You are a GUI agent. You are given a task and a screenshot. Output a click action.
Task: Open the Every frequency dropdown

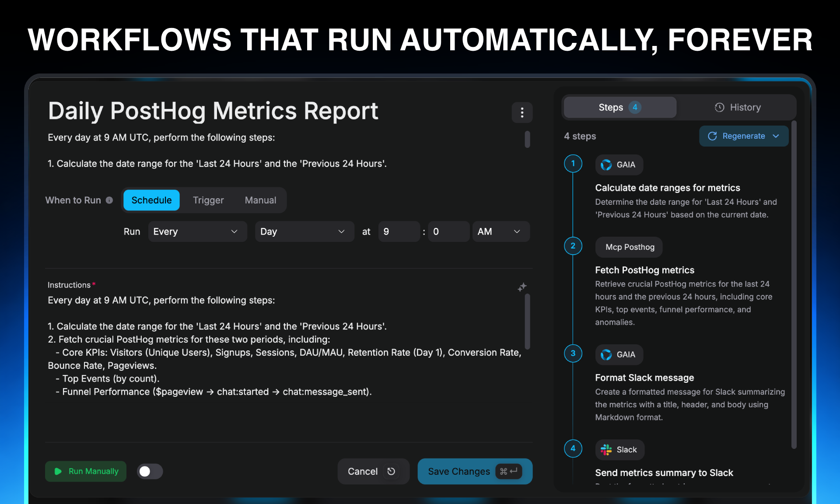coord(197,231)
